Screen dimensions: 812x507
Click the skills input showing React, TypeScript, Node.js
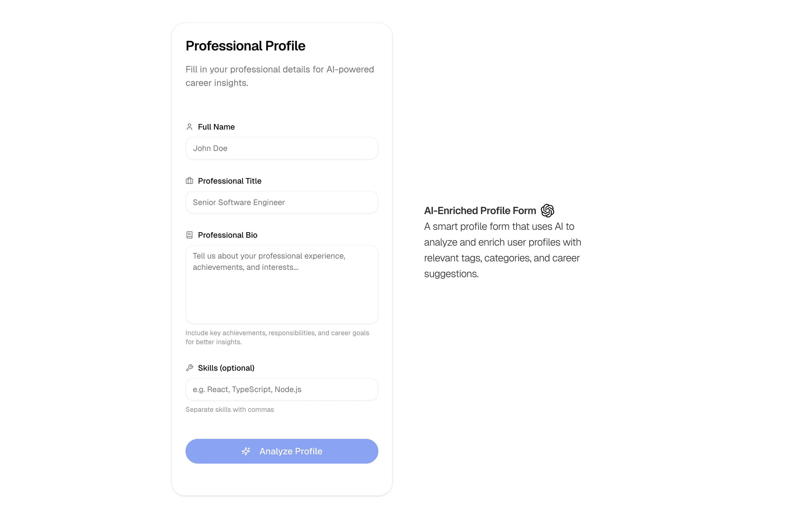(281, 389)
